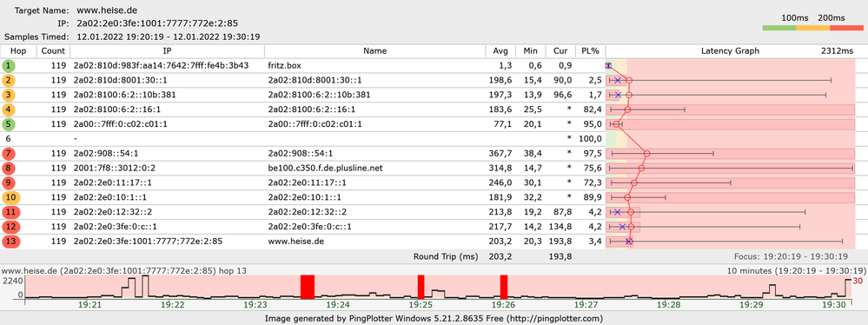Viewport: 868px width, 325px height.
Task: Click IP 2a02:2e0:10:1::1 in hop 10
Action: (x=110, y=197)
